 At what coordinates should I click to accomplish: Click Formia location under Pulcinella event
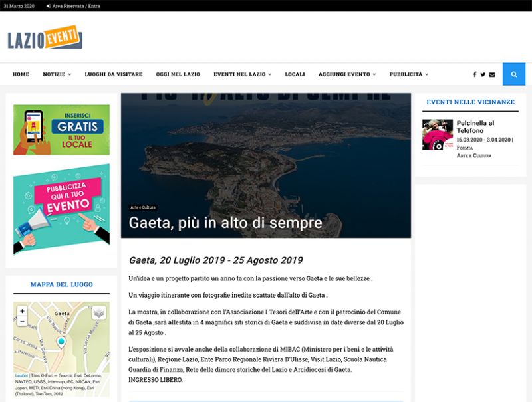pyautogui.click(x=464, y=148)
